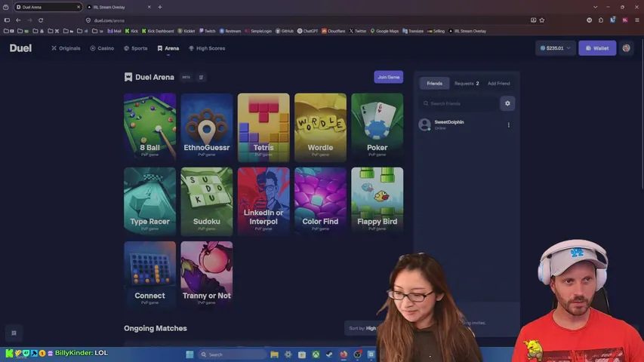
Task: Close the Duel Arena tab
Action: coord(79,7)
